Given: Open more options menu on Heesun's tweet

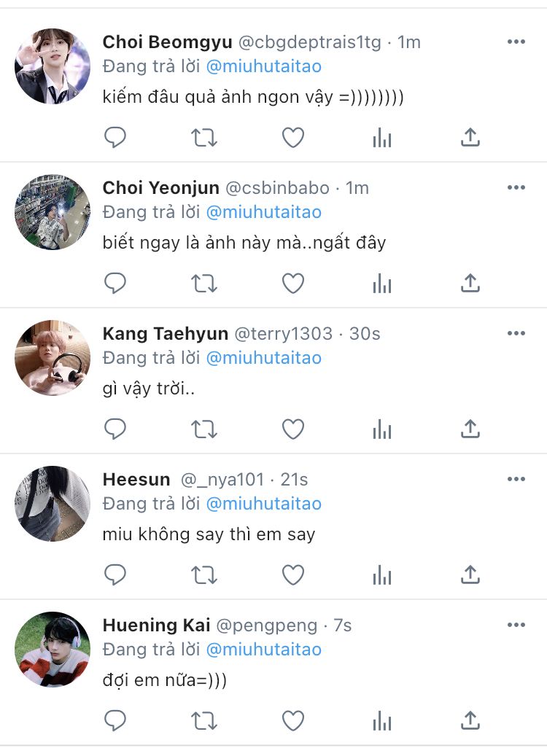Looking at the screenshot, I should [516, 480].
